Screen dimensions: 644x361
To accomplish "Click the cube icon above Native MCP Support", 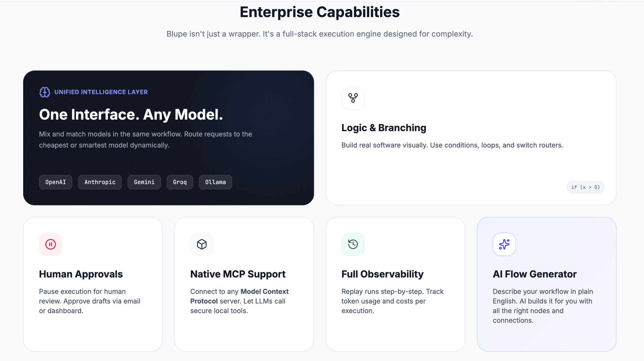I will 202,244.
